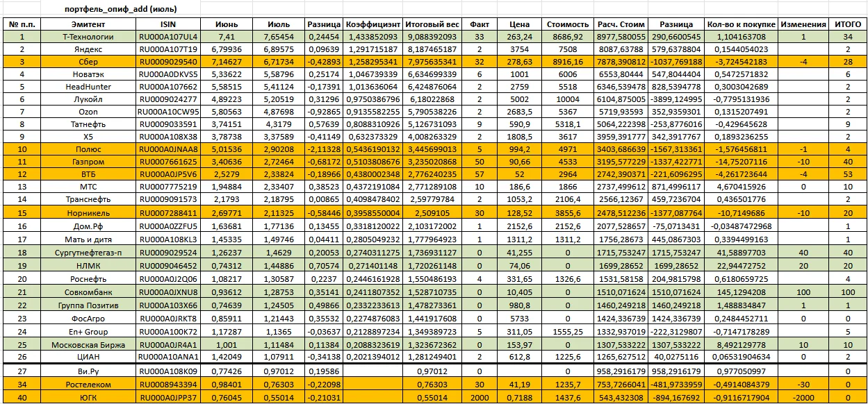Image resolution: width=868 pixels, height=404 pixels.
Task: Click the 'ISIN' column header
Action: 167,24
